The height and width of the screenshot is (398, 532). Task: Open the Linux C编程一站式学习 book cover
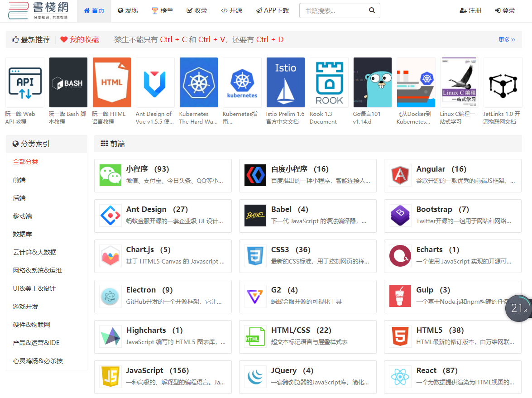click(460, 82)
